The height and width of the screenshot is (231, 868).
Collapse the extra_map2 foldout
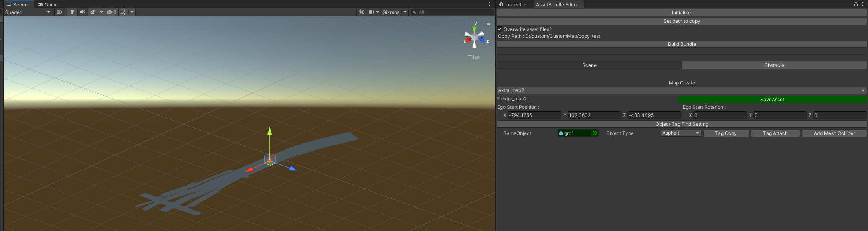(498, 99)
